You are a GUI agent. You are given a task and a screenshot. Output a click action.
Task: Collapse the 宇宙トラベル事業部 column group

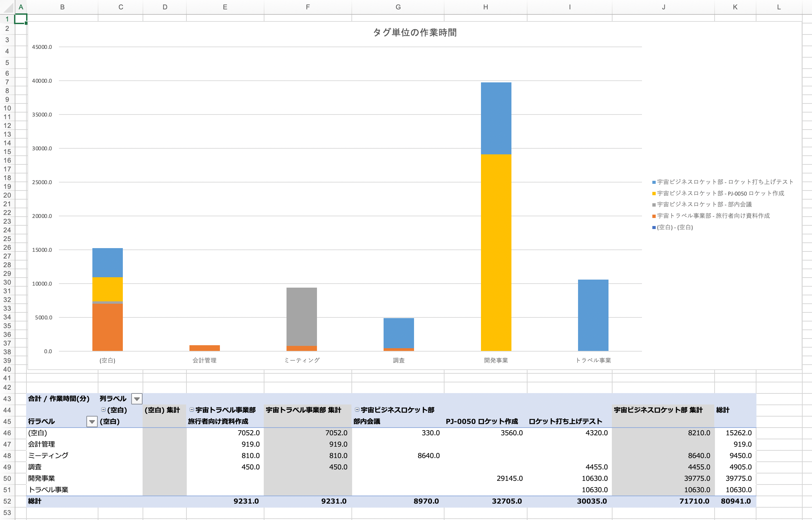(x=192, y=410)
